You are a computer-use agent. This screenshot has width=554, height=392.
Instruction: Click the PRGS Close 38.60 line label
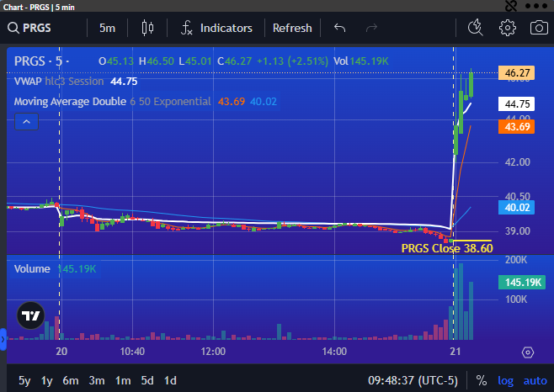click(x=447, y=248)
